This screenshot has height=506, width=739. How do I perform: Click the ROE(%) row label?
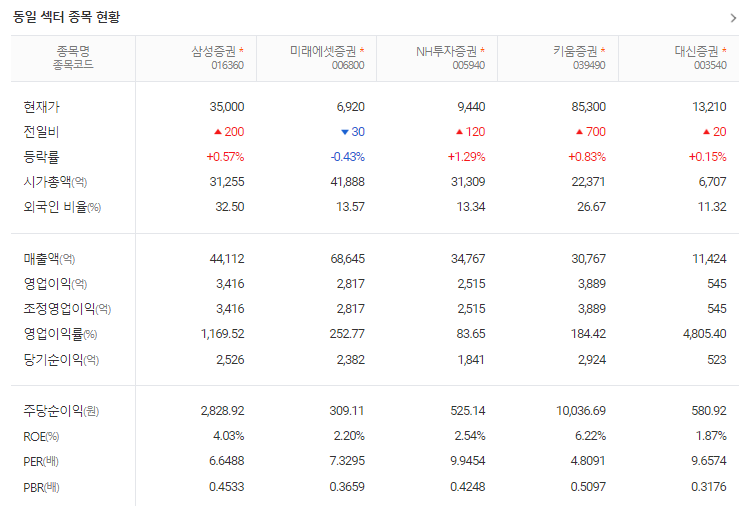tap(41, 437)
